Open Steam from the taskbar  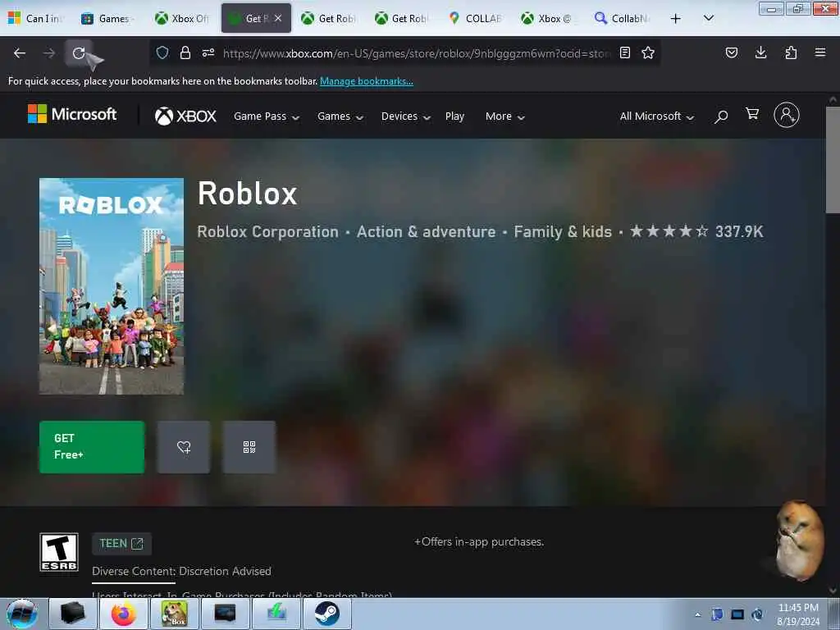[327, 614]
